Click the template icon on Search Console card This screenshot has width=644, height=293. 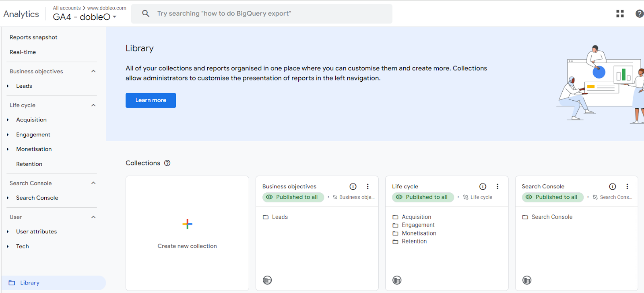[527, 280]
